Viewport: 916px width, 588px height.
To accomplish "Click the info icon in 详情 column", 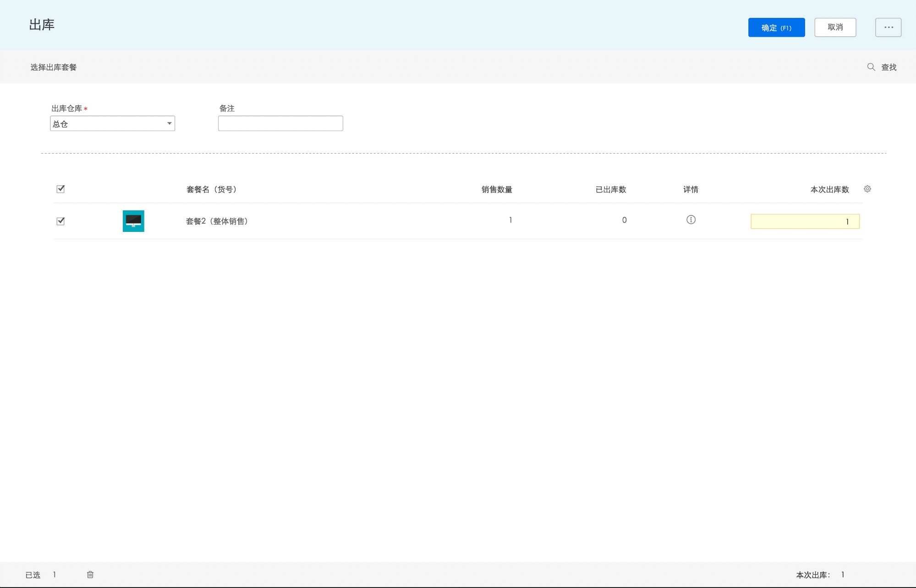I will (691, 220).
